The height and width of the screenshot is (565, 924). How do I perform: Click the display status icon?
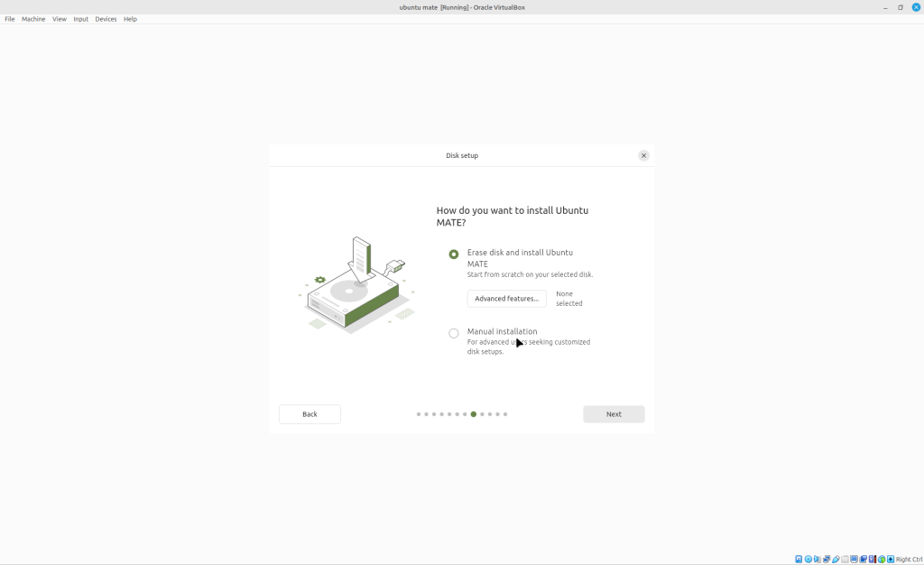(854, 559)
